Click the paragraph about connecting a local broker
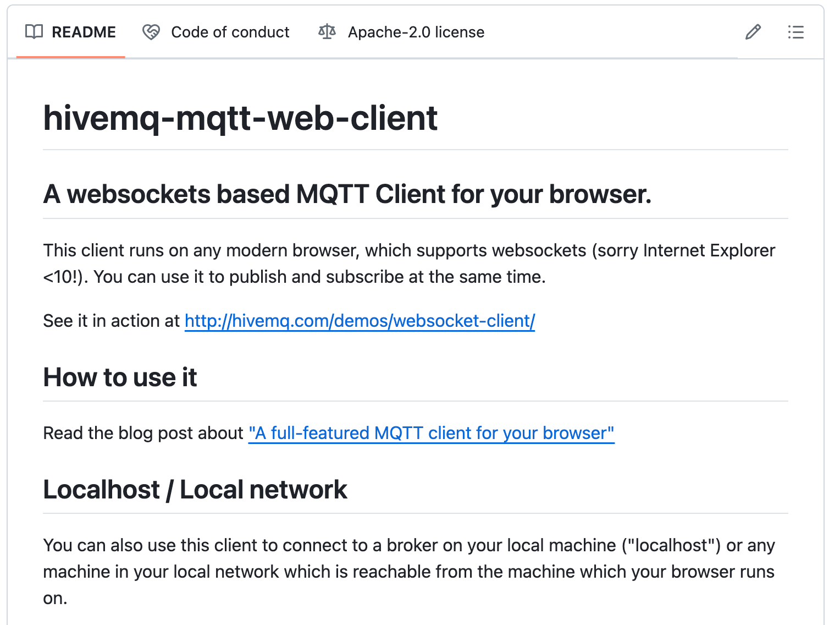 [x=409, y=572]
